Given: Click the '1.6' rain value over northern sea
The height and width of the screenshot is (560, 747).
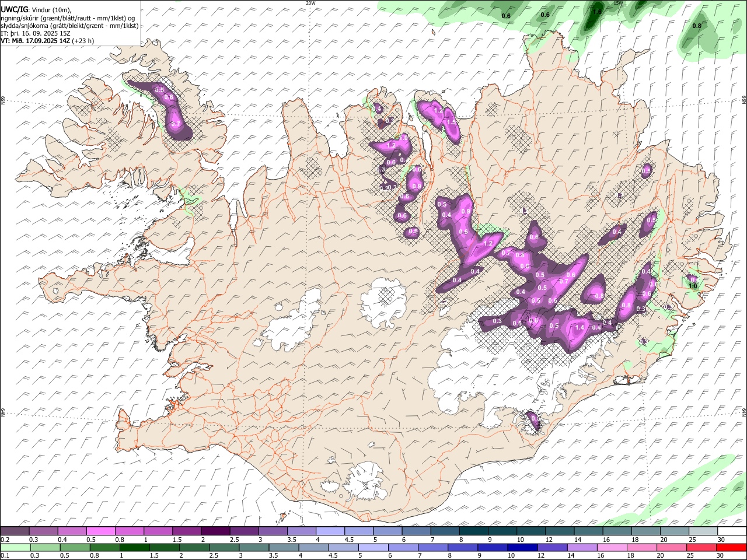Looking at the screenshot, I should [x=597, y=12].
